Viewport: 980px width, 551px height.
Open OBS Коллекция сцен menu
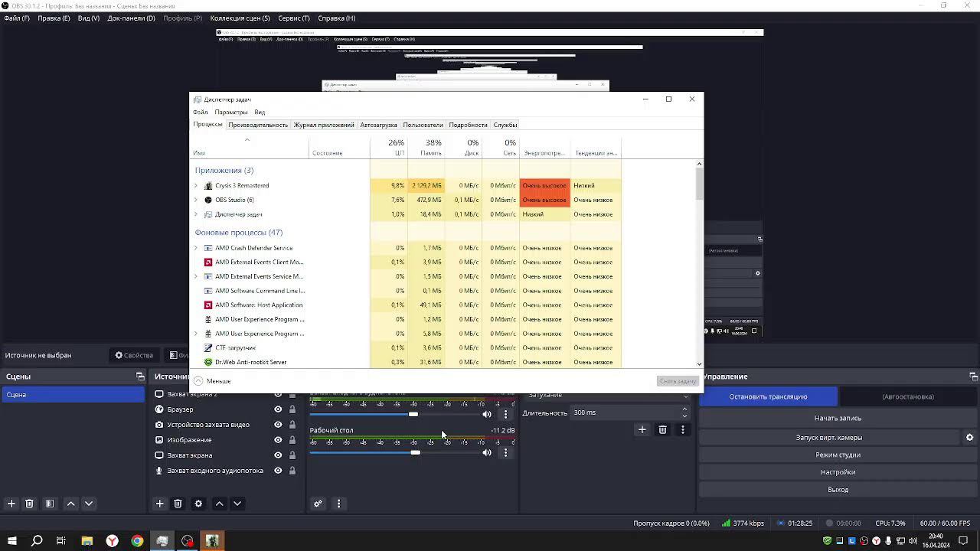240,18
